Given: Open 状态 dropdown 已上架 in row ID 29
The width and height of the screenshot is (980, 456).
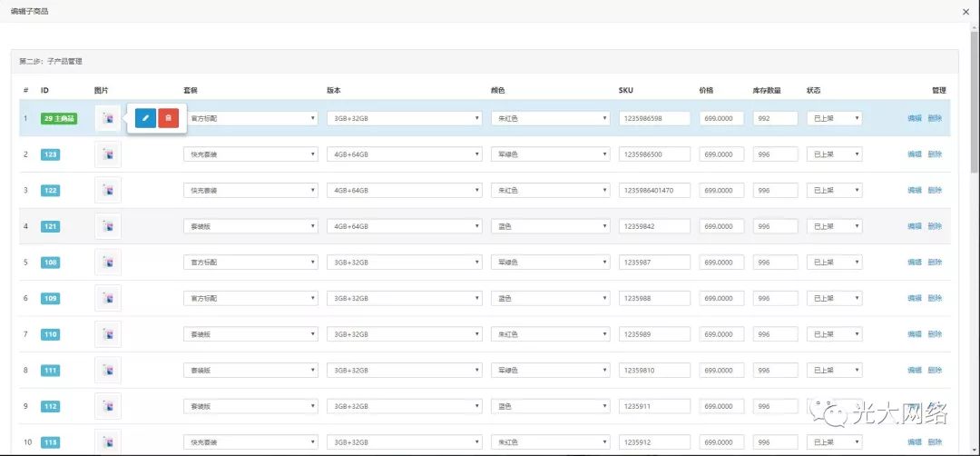Looking at the screenshot, I should click(x=835, y=118).
